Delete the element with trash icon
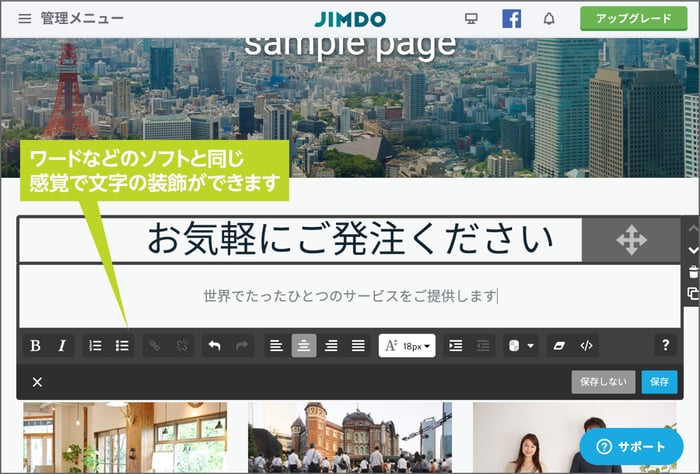Image resolution: width=700 pixels, height=474 pixels. [x=693, y=272]
